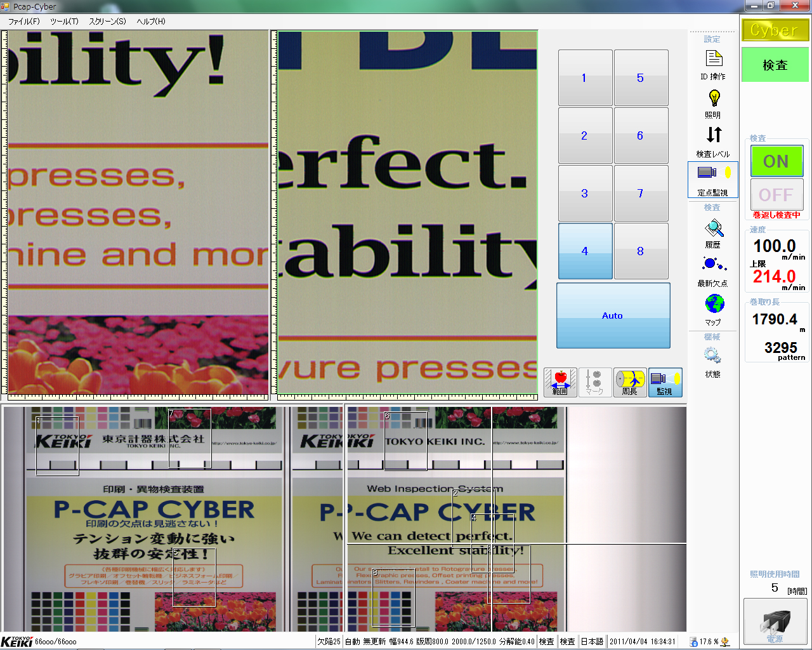The image size is (812, 650).
Task: Click the large Auto button
Action: point(613,315)
